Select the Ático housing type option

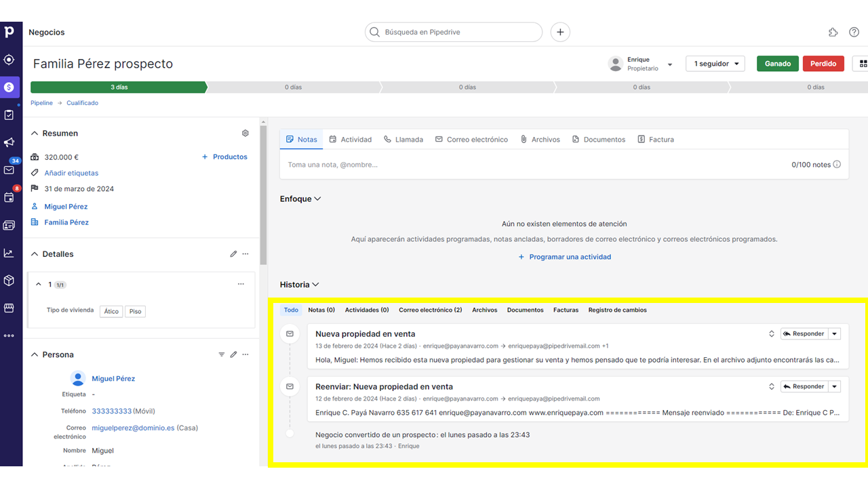111,312
